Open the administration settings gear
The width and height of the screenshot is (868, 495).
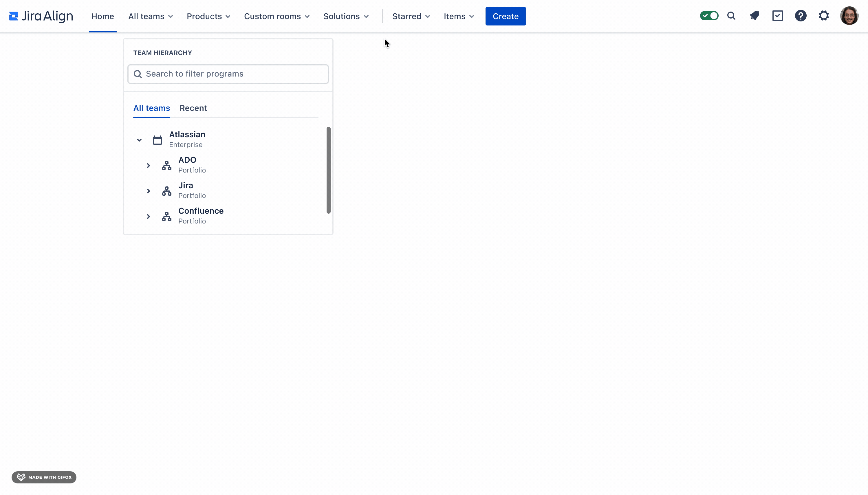[x=823, y=16]
